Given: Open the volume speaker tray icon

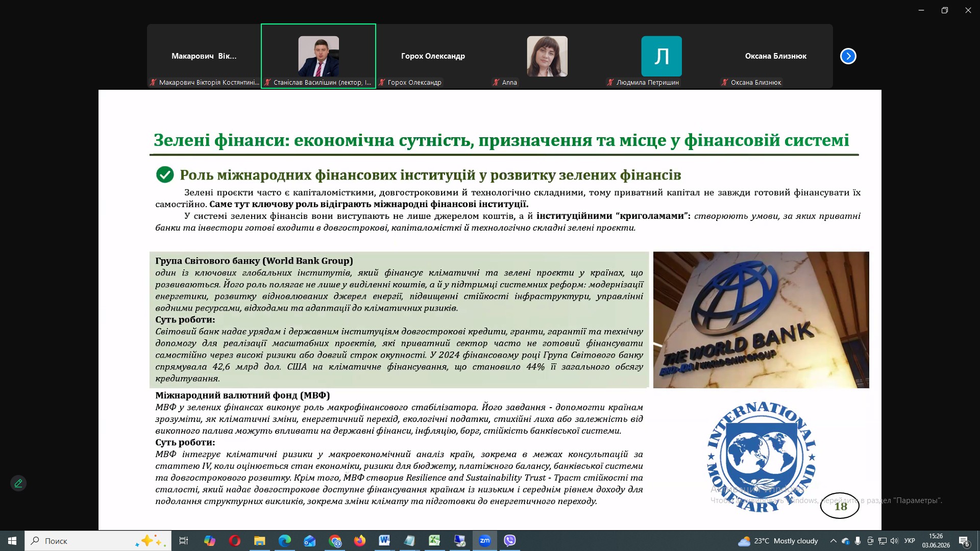Looking at the screenshot, I should (x=894, y=541).
